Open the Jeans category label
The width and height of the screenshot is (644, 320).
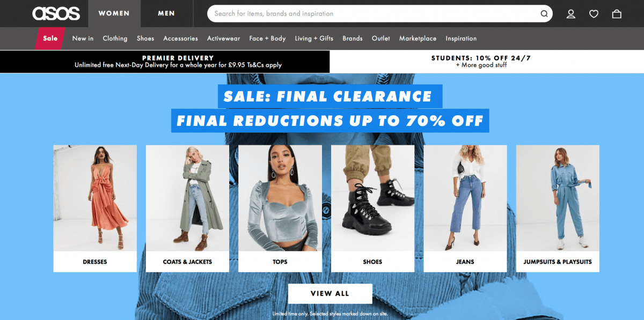465,262
